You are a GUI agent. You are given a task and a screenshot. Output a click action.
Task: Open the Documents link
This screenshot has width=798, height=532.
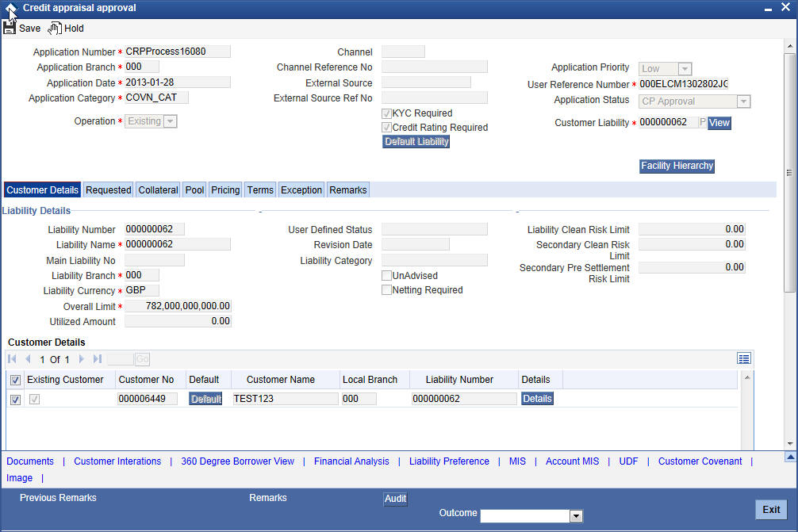click(30, 461)
